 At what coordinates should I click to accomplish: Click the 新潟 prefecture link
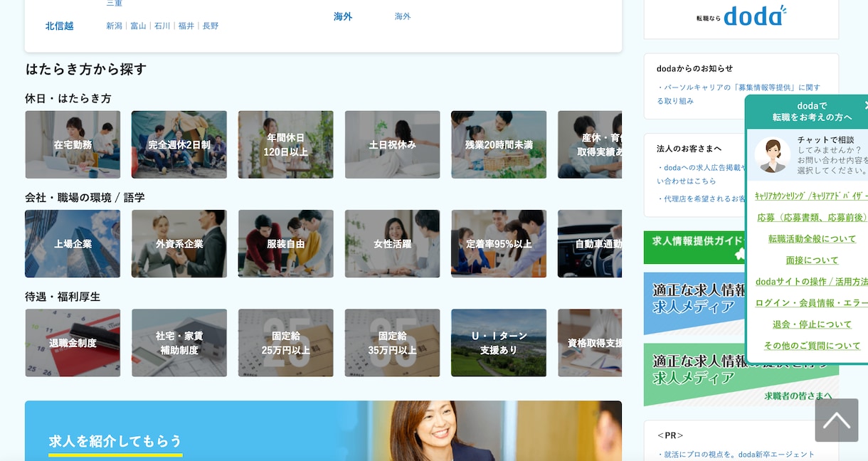(114, 26)
